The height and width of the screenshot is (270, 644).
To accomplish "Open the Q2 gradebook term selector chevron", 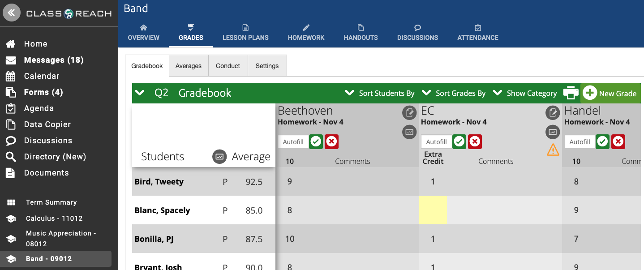I will point(140,93).
